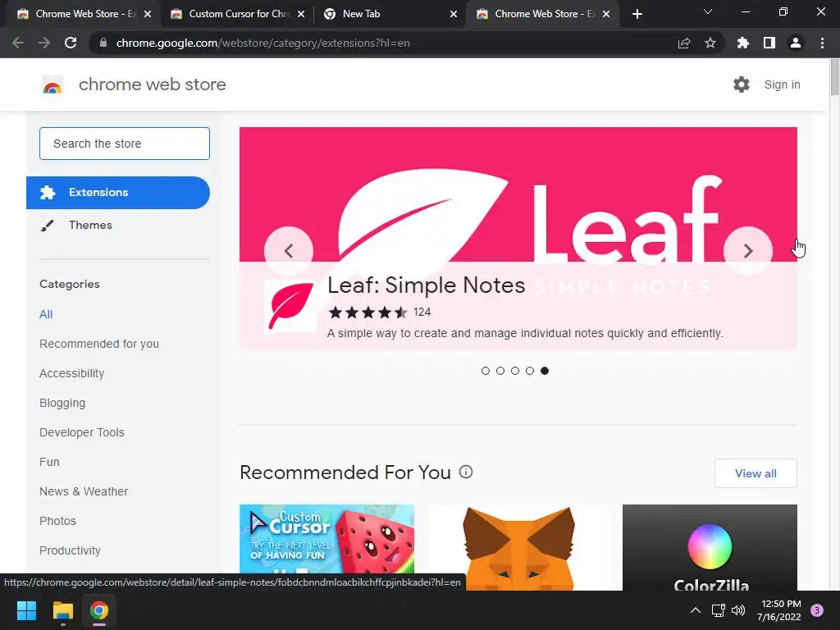
Task: Open the Productivity category
Action: pyautogui.click(x=71, y=550)
